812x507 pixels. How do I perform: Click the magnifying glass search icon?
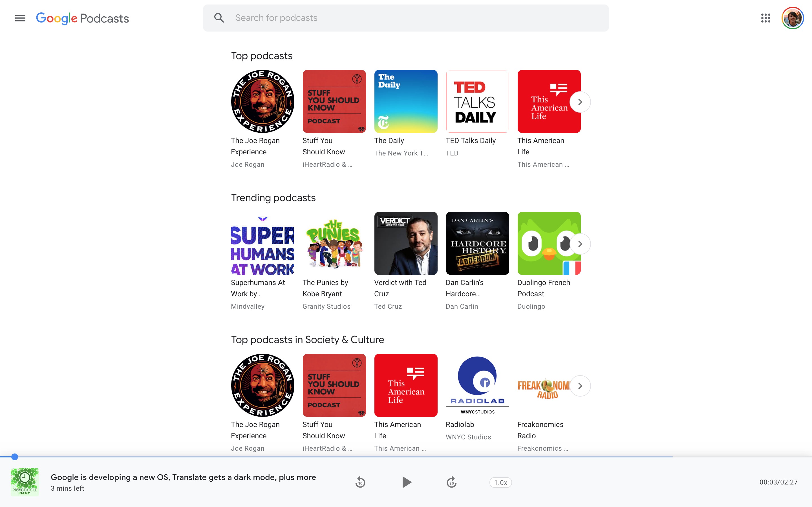pyautogui.click(x=219, y=17)
